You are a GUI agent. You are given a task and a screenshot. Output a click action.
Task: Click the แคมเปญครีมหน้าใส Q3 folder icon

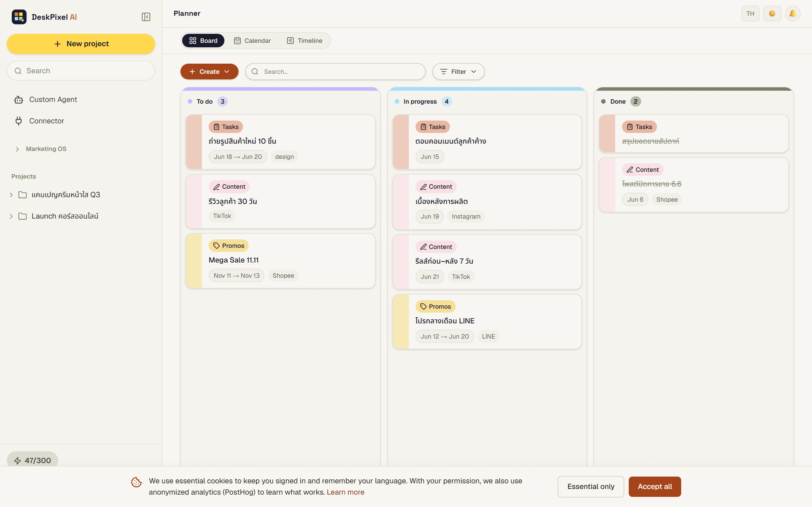[23, 195]
